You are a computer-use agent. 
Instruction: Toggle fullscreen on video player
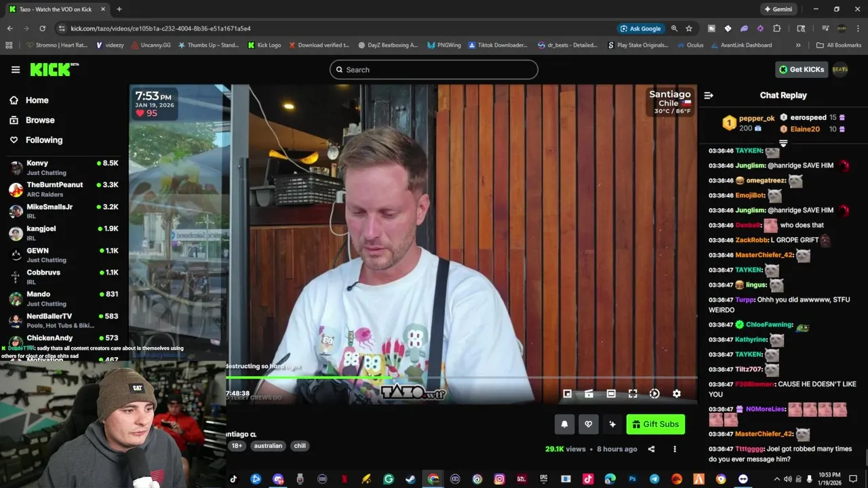633,393
